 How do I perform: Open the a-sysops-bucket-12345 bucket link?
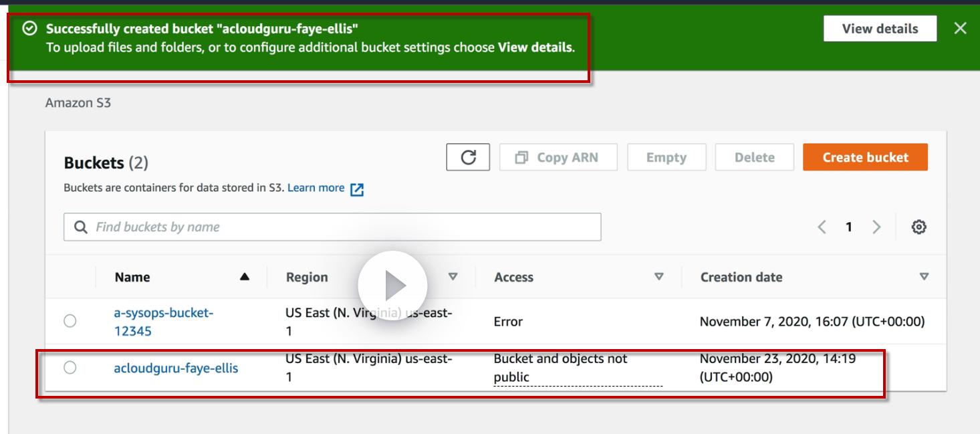tap(163, 322)
